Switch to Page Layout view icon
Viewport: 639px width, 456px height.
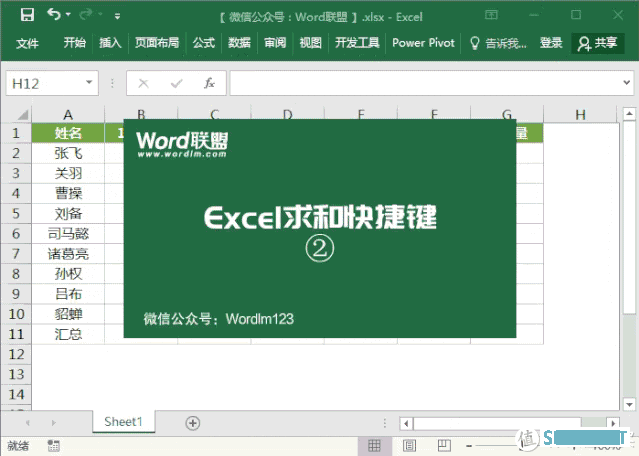click(x=410, y=445)
